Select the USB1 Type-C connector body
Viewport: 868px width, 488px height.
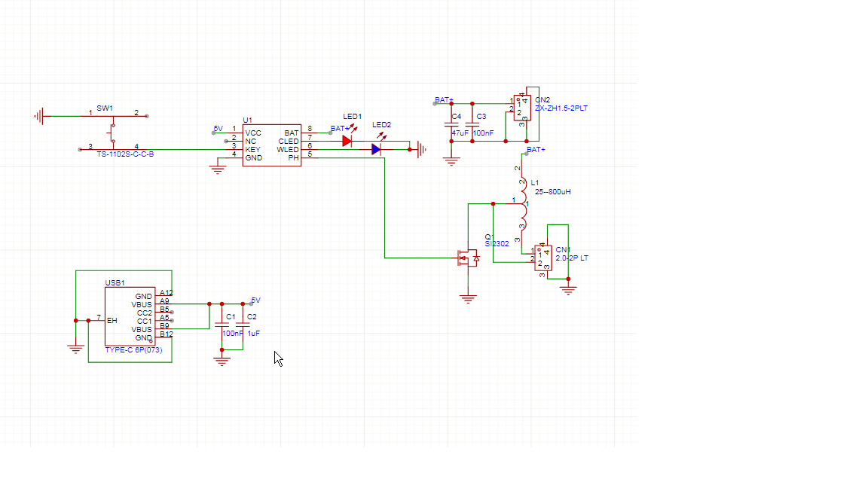point(130,316)
